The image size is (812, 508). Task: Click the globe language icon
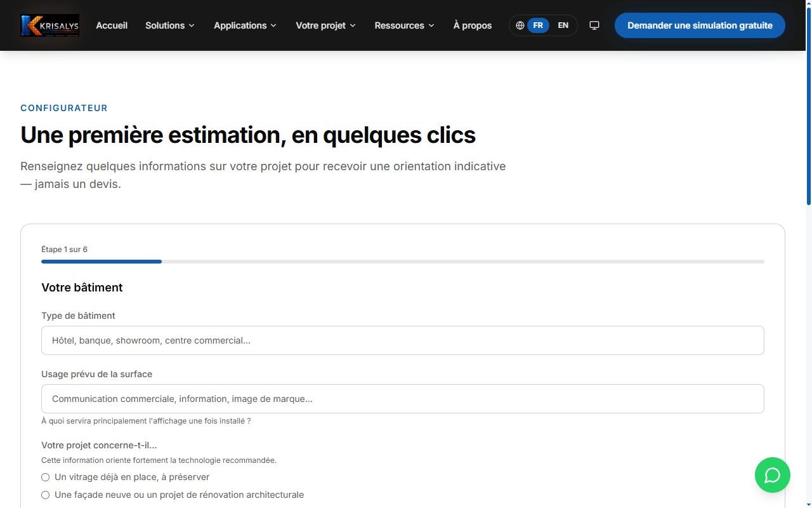point(520,25)
